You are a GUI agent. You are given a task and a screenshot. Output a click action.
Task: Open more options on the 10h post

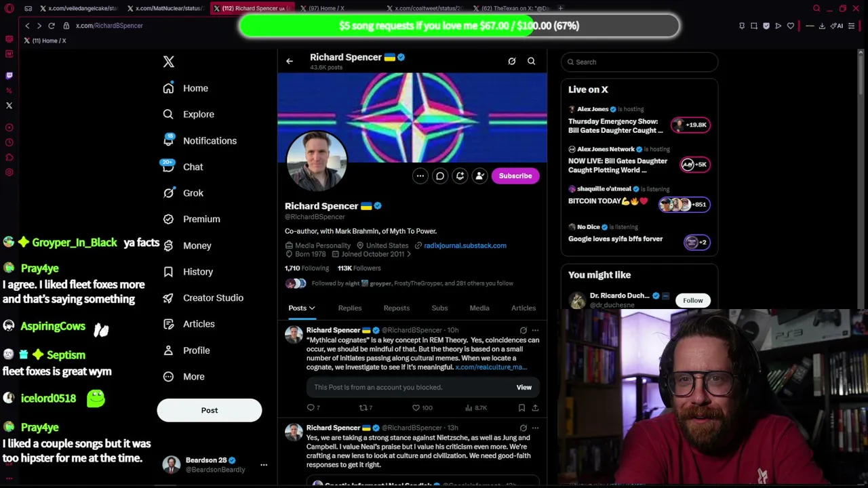pos(535,330)
